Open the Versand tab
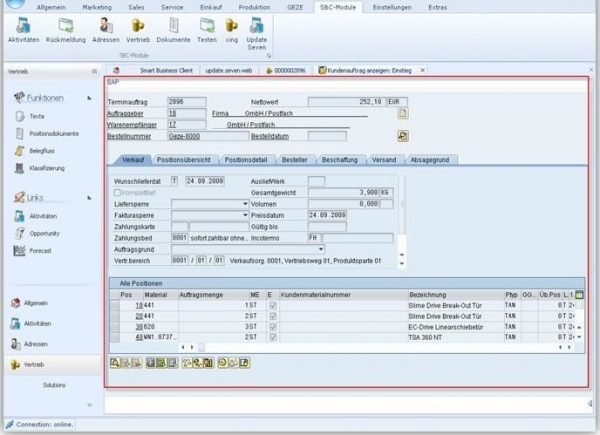600x435 pixels. 384,160
